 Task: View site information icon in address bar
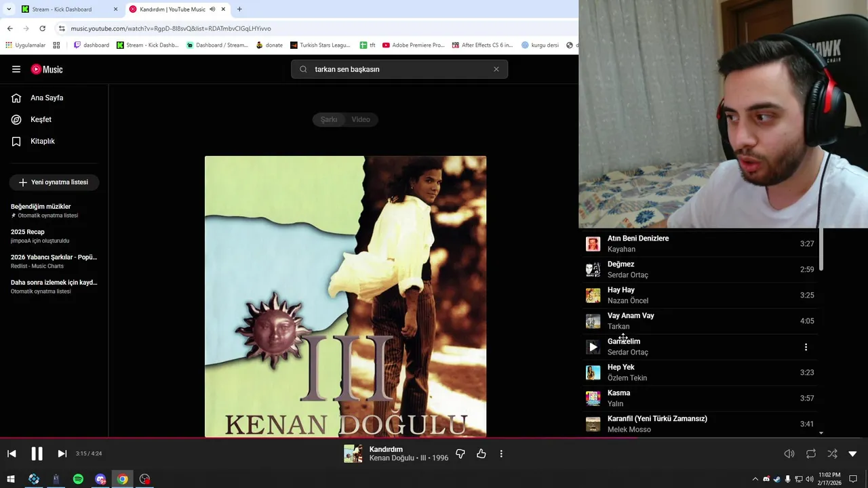(x=61, y=28)
